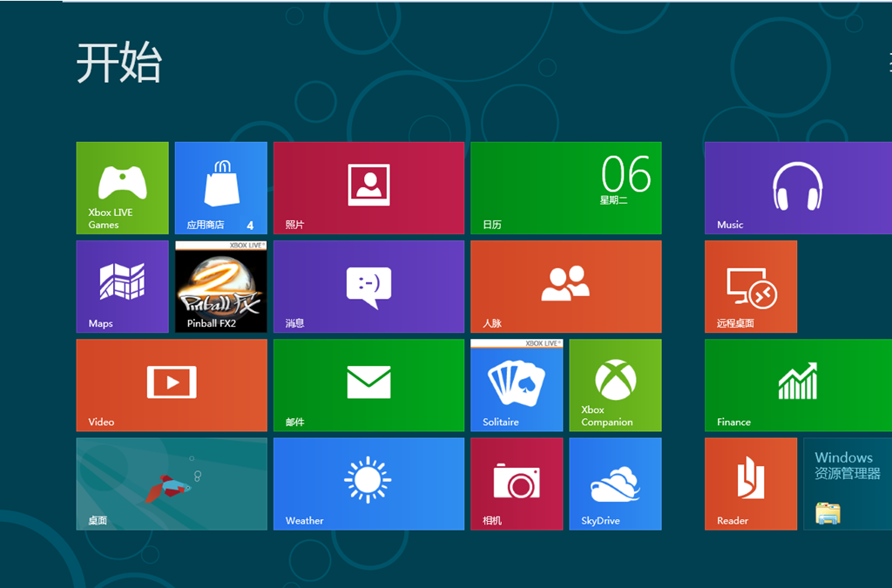892x588 pixels.
Task: Launch the 应用商店 Store tile
Action: 220,187
